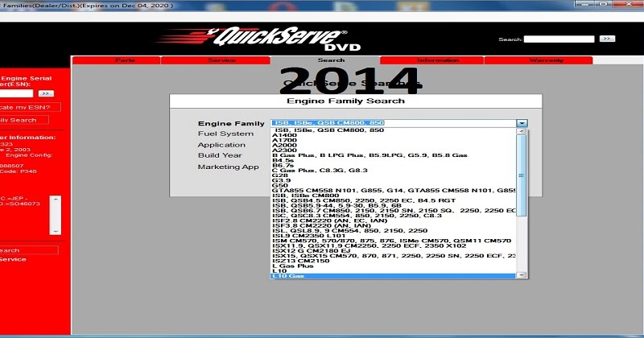
Task: Minimize the QuickServe window
Action: pyautogui.click(x=584, y=4)
